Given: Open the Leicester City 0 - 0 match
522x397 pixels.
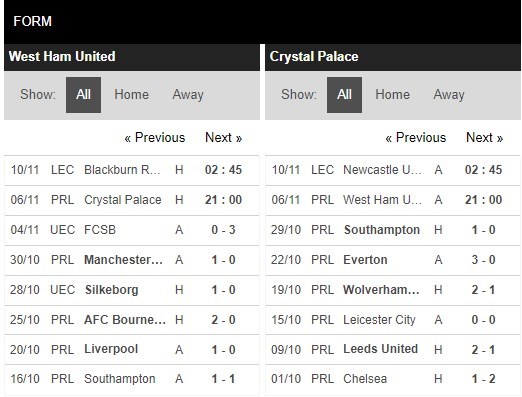Looking at the screenshot, I should (393, 320).
